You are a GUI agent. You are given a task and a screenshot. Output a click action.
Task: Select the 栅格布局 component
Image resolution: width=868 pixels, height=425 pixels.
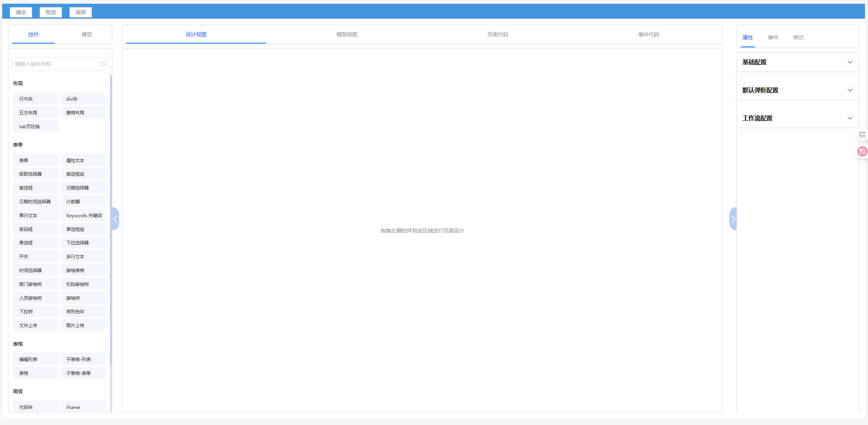point(83,113)
